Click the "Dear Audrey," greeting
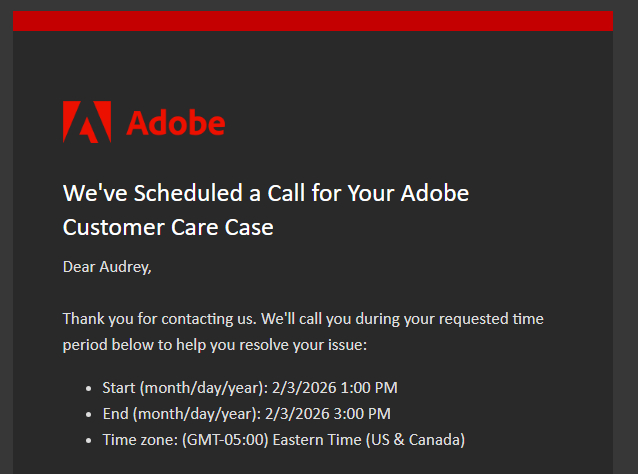Image resolution: width=638 pixels, height=474 pixels. pyautogui.click(x=107, y=266)
